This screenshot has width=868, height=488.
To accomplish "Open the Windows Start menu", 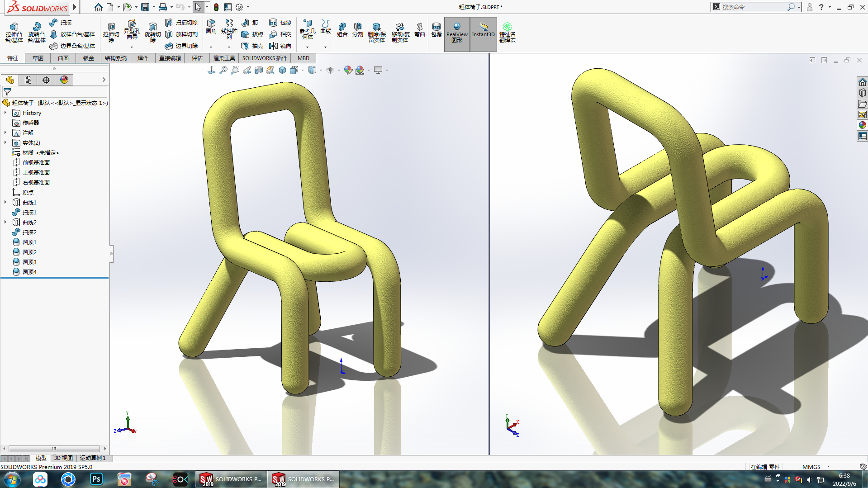I will click(12, 479).
